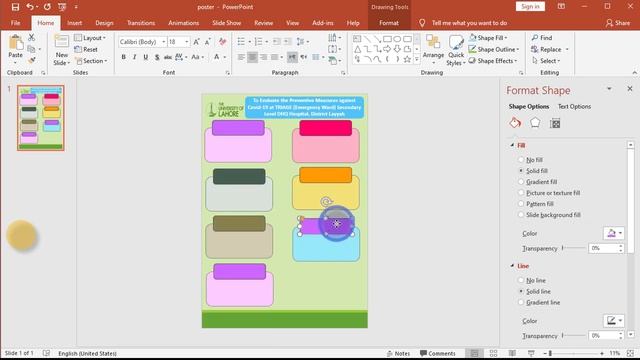Switch to Transitions tab

point(141,23)
